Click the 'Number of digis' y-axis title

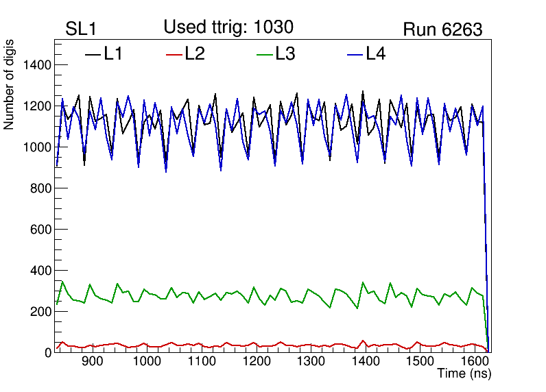tap(10, 85)
